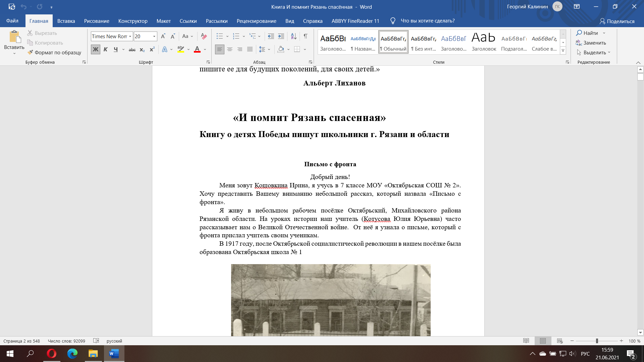
Task: Click the zoom slider handle
Action: pos(597,341)
